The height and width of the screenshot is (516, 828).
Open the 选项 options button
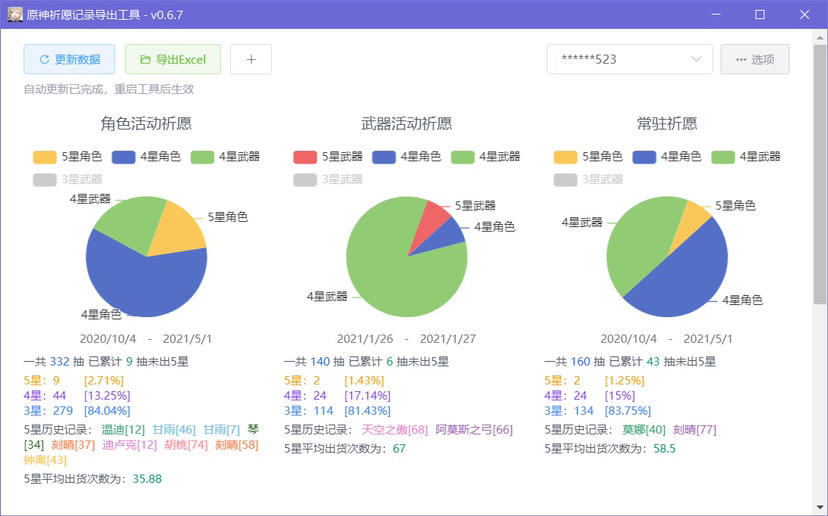(x=755, y=59)
